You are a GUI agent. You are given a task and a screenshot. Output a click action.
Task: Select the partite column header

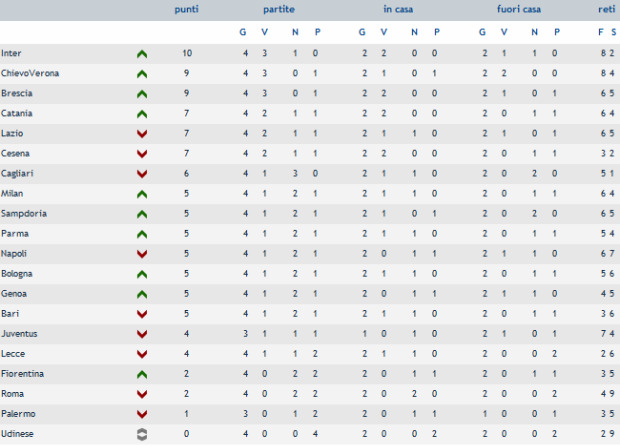279,9
